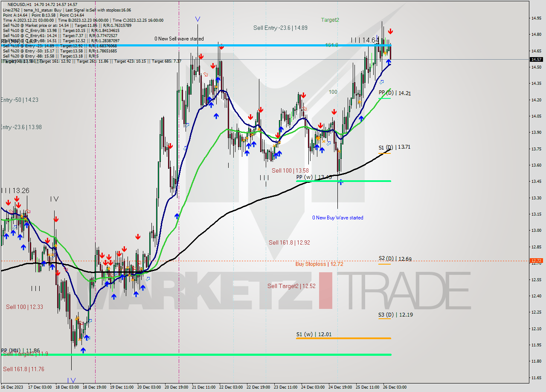Image resolution: width=546 pixels, height=392 pixels.
Task: Click the 14.95 price axis value
Action: [536, 18]
